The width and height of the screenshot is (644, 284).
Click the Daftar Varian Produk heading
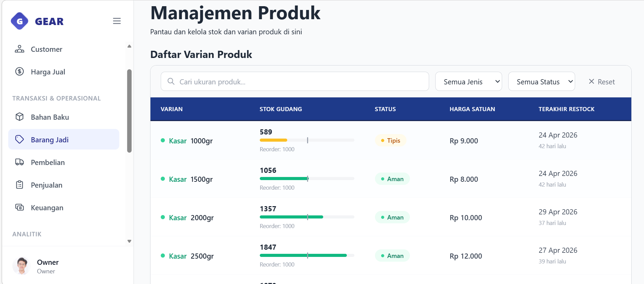coord(201,54)
